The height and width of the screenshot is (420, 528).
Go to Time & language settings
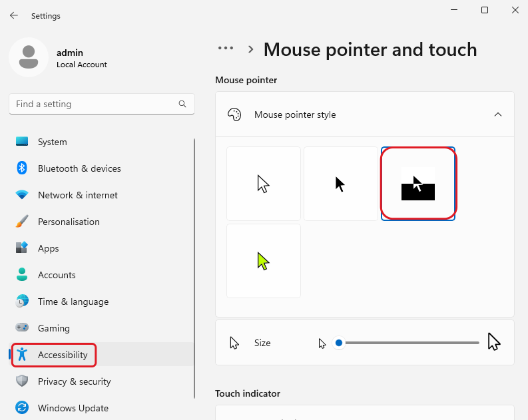(x=73, y=302)
